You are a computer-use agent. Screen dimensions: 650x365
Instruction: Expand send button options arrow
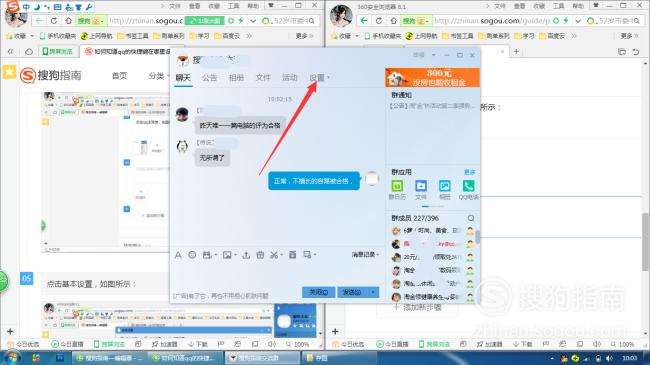(x=373, y=292)
